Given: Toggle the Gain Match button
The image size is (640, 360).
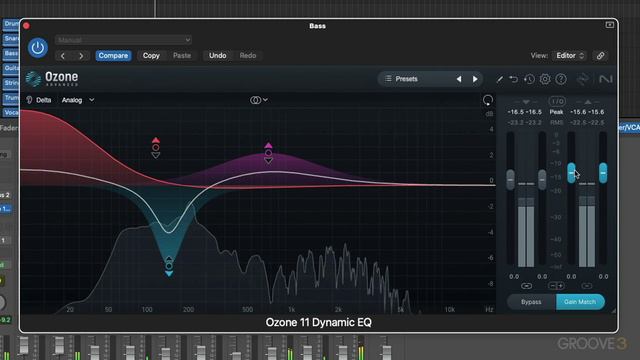Looking at the screenshot, I should coord(580,302).
